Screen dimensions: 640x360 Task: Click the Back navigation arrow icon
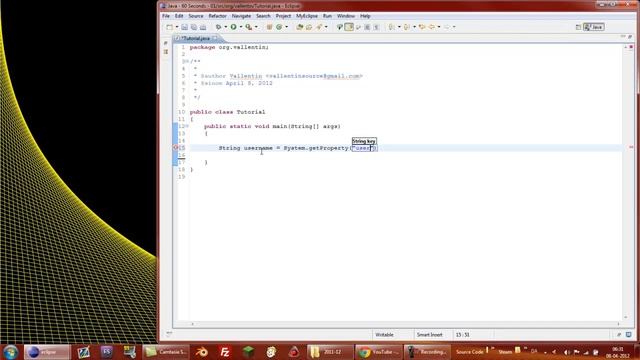click(432, 27)
